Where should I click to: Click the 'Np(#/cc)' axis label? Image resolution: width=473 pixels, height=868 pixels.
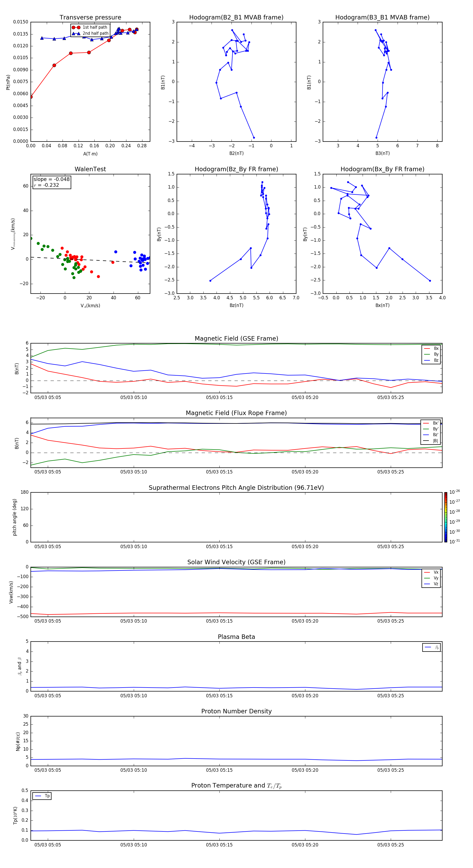[18, 741]
